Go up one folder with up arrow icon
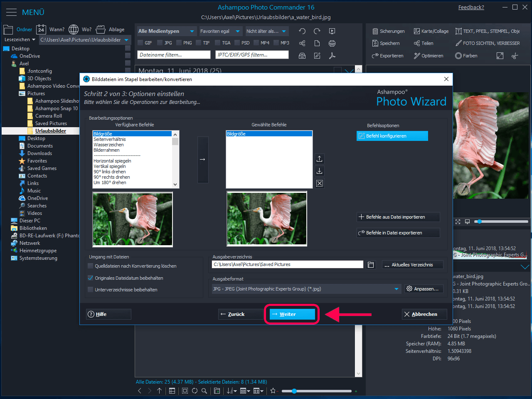 click(x=159, y=391)
